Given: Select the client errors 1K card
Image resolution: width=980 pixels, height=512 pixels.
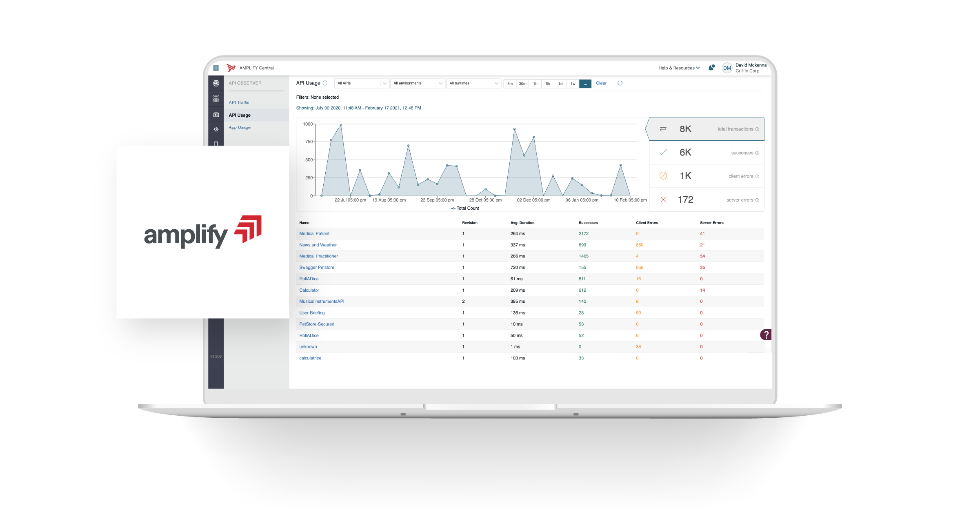Looking at the screenshot, I should click(x=707, y=176).
